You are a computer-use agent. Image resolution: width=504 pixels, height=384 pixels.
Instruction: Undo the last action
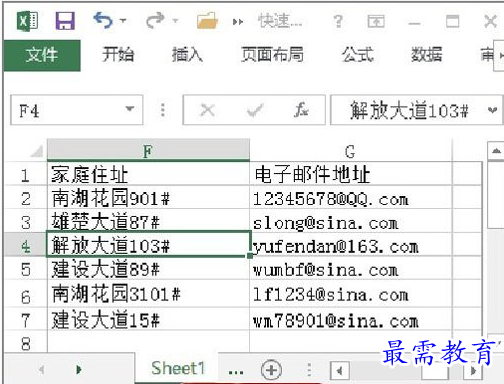(103, 20)
